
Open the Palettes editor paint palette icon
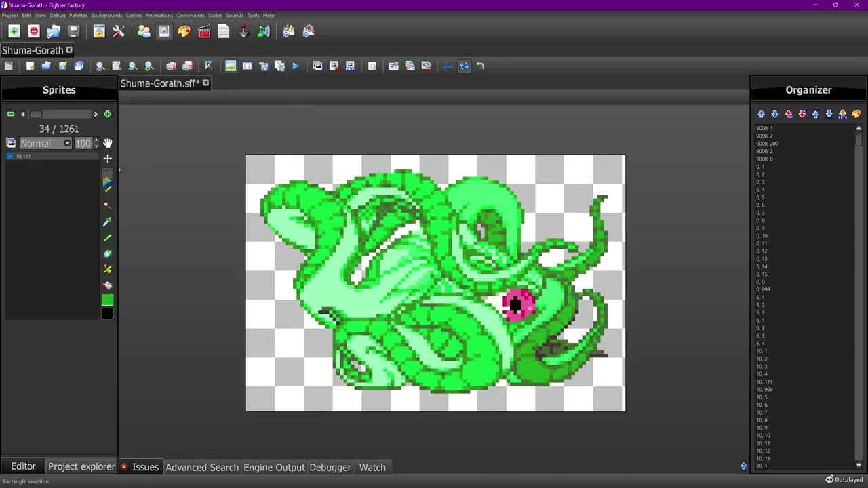184,31
